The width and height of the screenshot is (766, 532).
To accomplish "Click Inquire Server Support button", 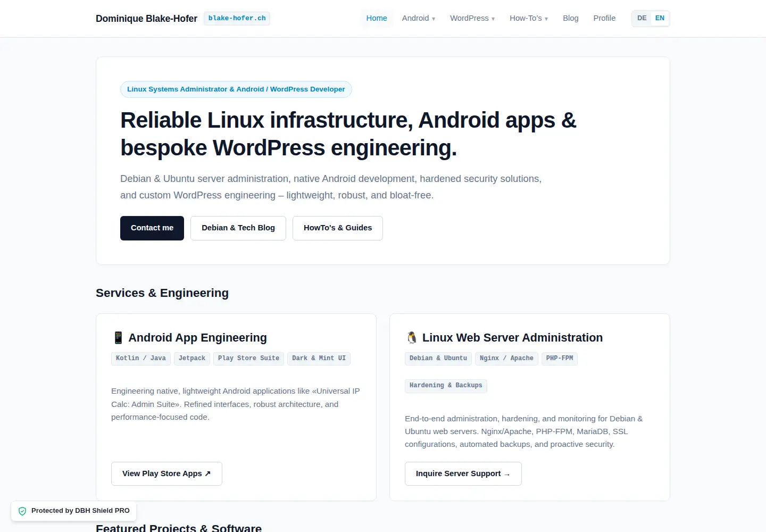I will click(x=463, y=474).
